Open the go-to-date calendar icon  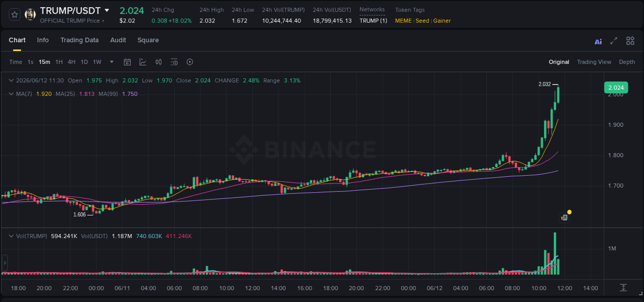pyautogui.click(x=127, y=62)
